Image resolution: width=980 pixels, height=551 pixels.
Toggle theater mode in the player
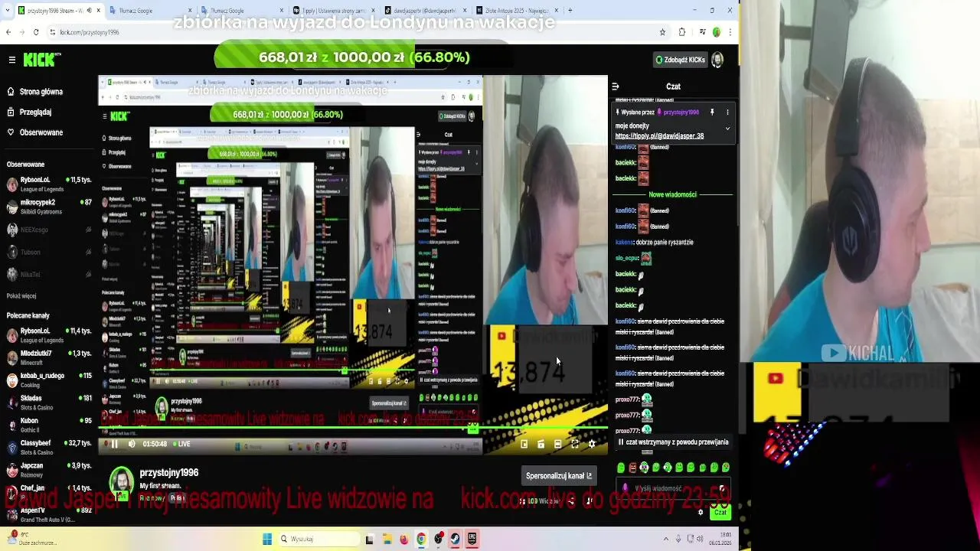pos(558,444)
